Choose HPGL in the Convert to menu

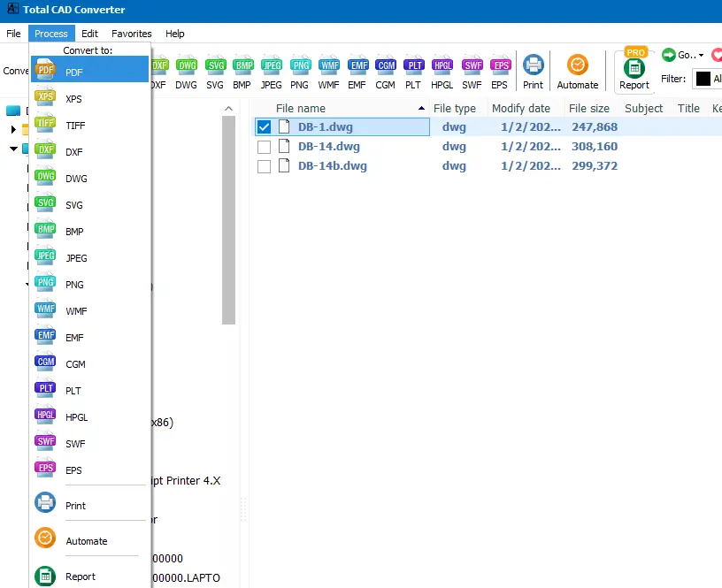coord(89,417)
